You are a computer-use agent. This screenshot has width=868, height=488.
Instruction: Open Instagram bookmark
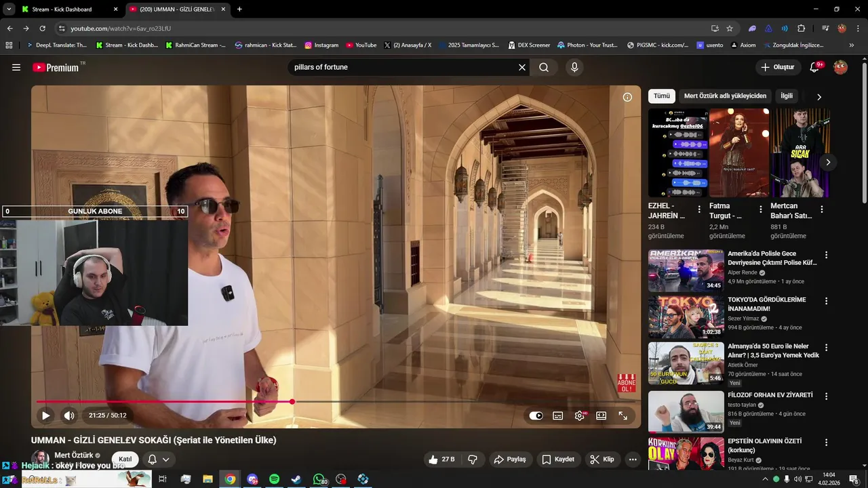321,45
